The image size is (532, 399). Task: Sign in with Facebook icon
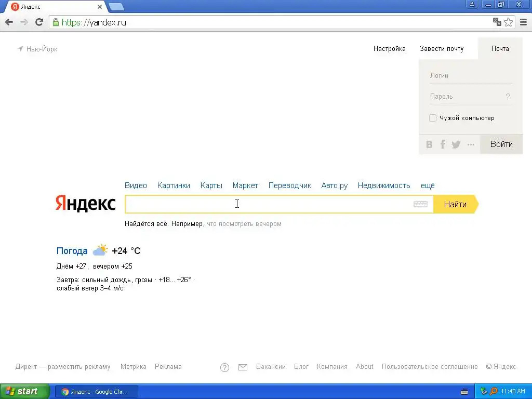443,144
